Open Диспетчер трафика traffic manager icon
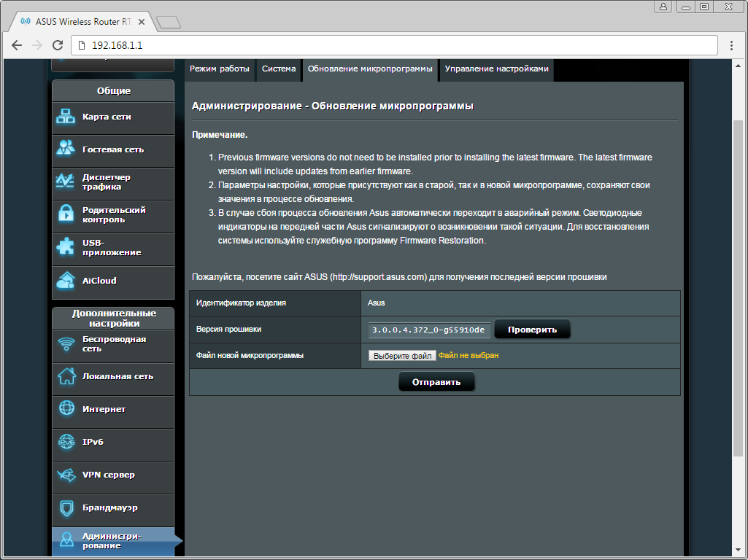This screenshot has height=560, width=748. tap(66, 181)
